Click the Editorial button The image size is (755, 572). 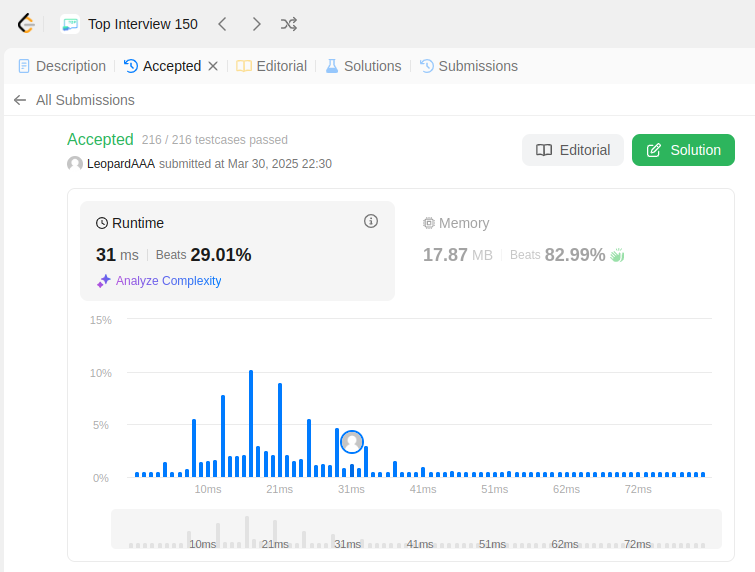(x=573, y=150)
